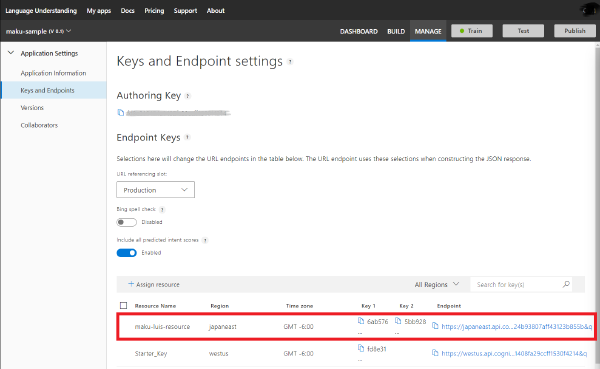
Task: Open Support in top menu
Action: [x=185, y=11]
